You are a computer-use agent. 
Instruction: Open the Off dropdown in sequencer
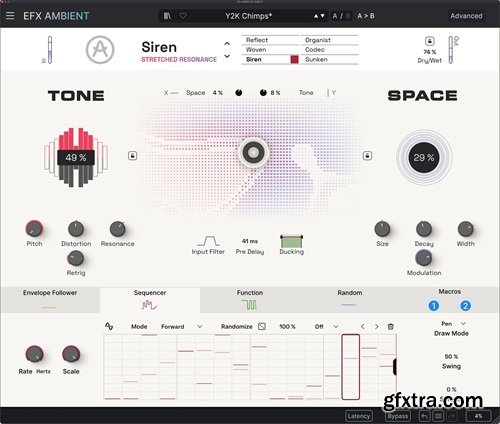click(x=327, y=327)
